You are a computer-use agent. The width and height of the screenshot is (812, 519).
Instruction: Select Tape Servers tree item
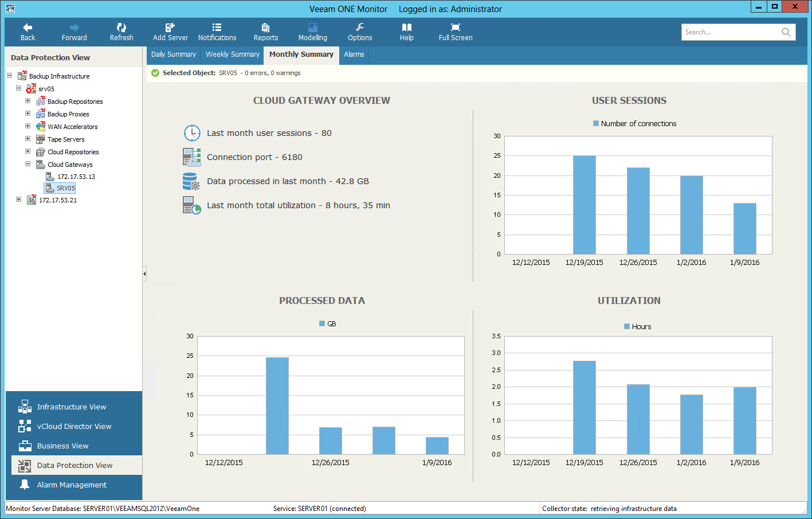(66, 139)
